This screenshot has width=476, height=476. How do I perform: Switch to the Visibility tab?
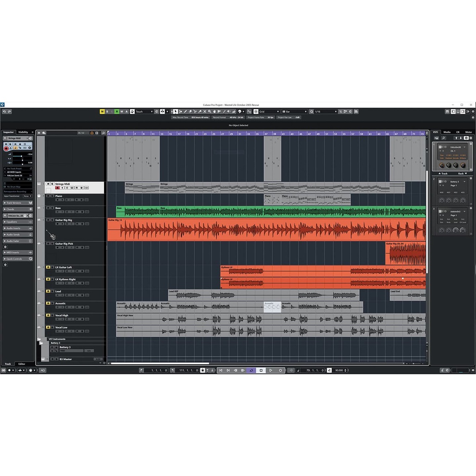23,132
